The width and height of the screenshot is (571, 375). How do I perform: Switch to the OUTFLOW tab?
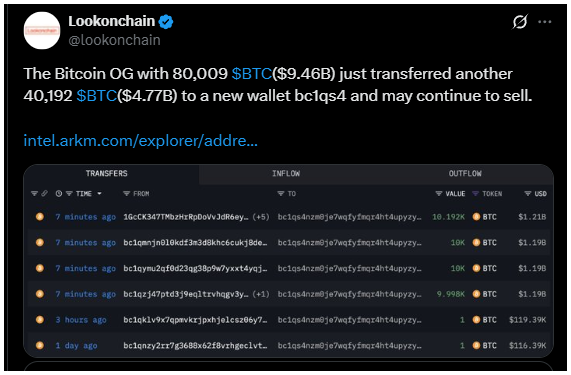click(x=465, y=174)
